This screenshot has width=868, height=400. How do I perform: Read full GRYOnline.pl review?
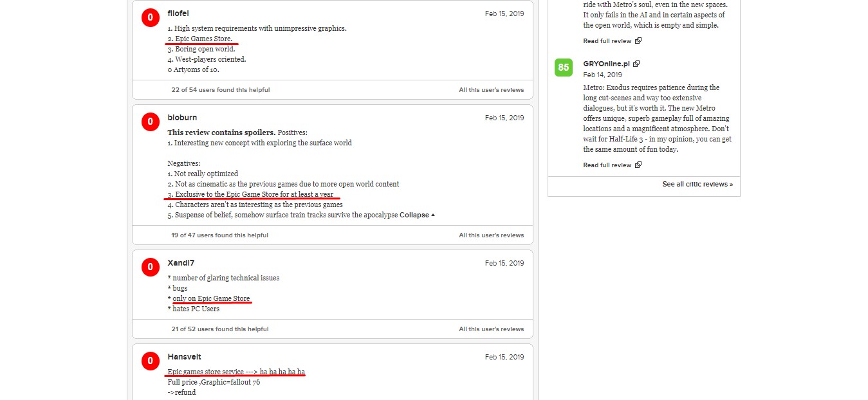point(607,165)
